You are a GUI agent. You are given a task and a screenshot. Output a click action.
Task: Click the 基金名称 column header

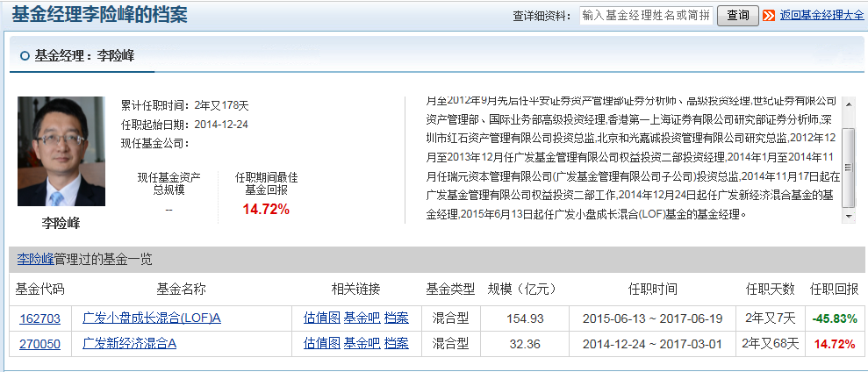click(181, 289)
